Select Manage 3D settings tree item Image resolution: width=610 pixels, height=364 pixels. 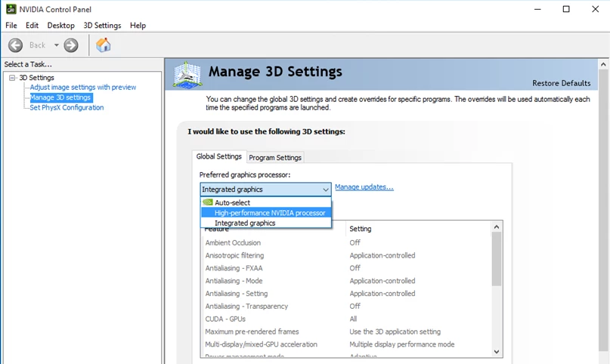click(60, 97)
